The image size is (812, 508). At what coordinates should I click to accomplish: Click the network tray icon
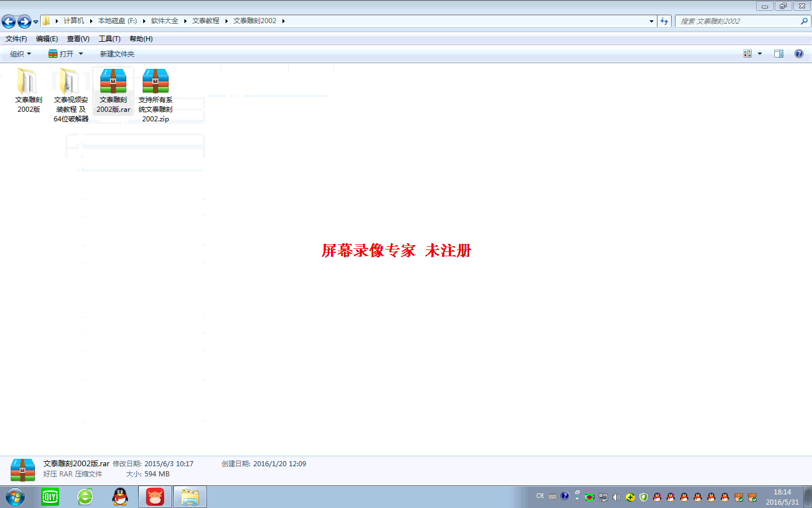[x=603, y=497]
